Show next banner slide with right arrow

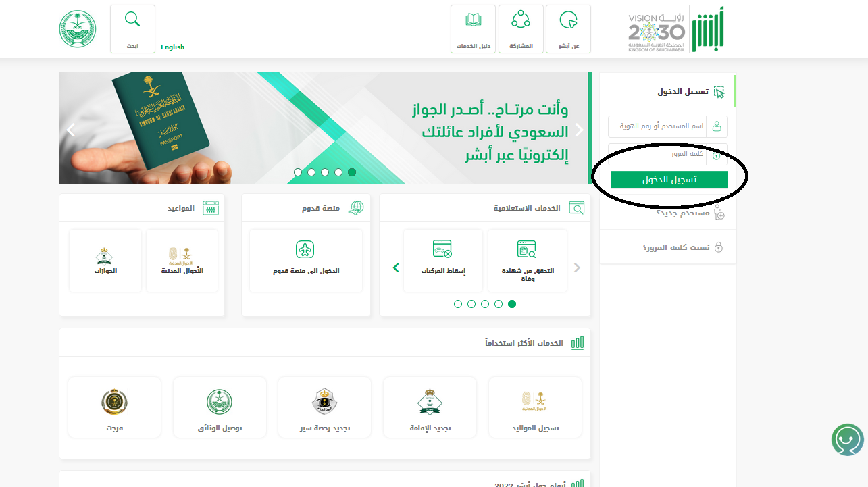tap(579, 130)
